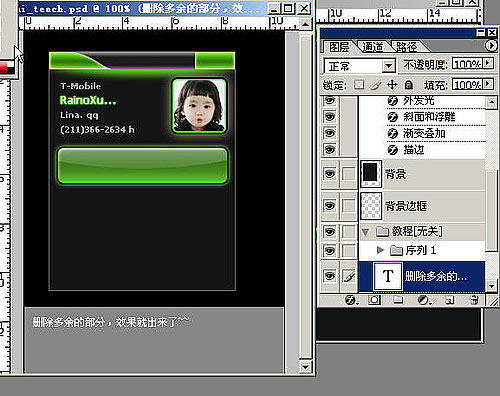500x396 pixels.
Task: Open the layers panel options menu
Action: click(x=491, y=45)
